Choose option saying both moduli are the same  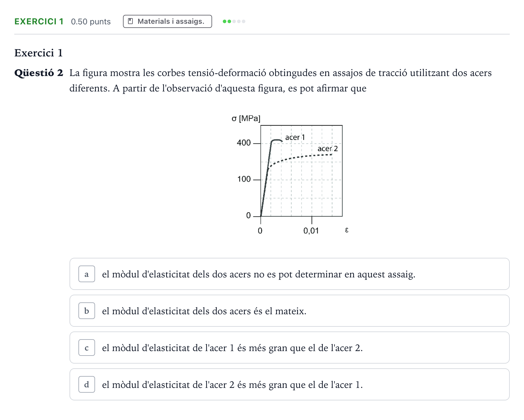(290, 311)
